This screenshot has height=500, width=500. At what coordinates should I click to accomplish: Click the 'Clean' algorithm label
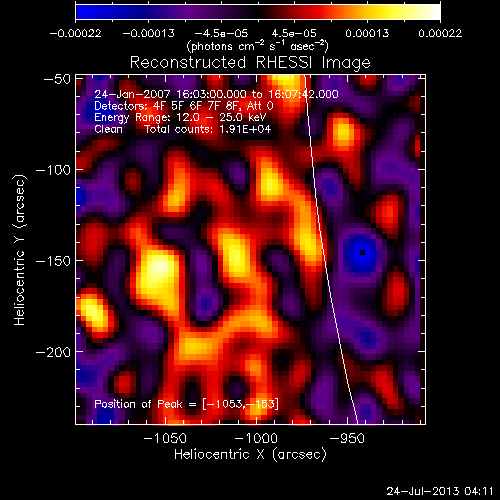click(x=108, y=129)
